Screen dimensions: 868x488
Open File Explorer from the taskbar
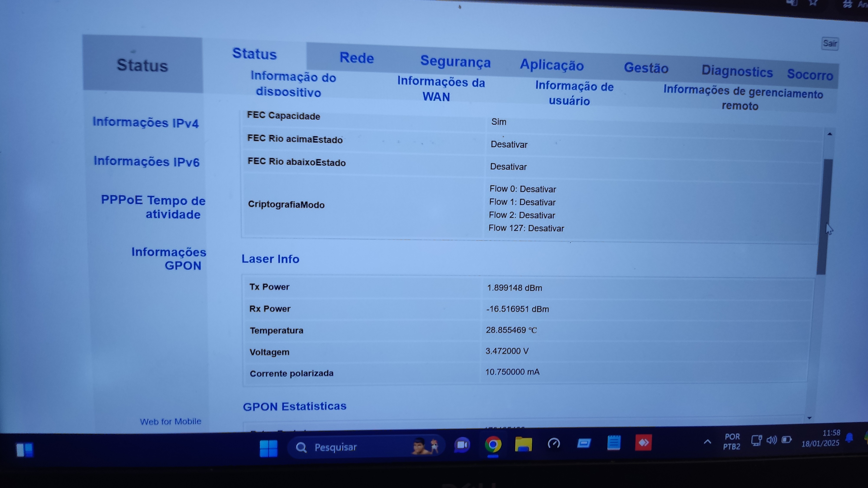[523, 444]
